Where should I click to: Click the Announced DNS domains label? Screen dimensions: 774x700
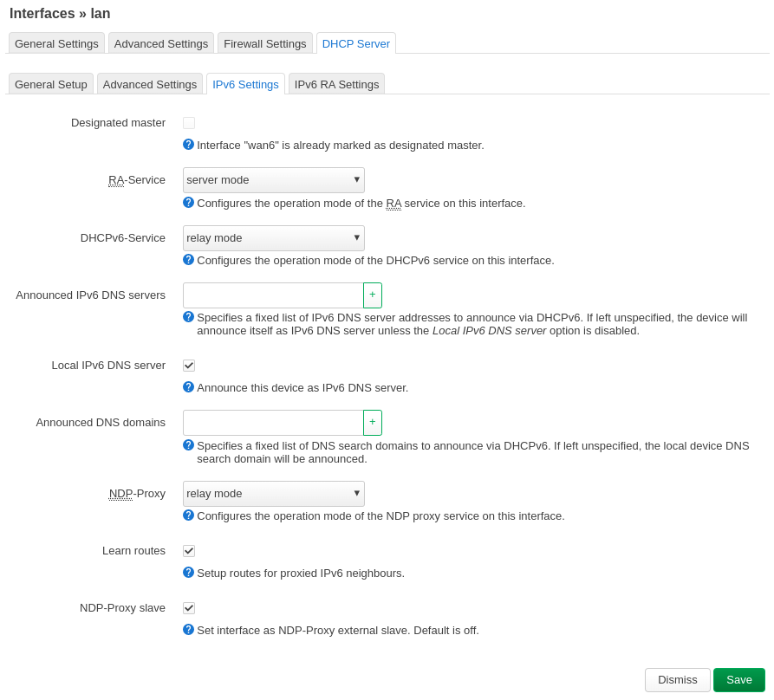tap(101, 422)
